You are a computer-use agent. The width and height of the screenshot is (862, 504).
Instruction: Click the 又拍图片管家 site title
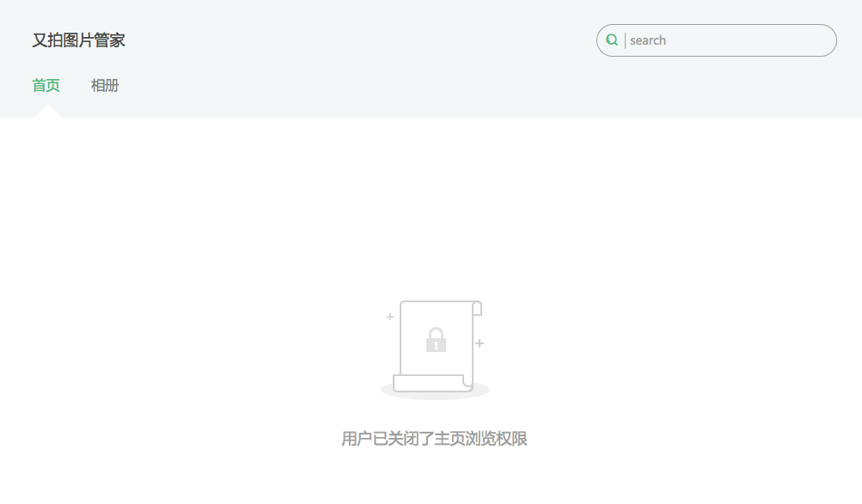tap(78, 40)
